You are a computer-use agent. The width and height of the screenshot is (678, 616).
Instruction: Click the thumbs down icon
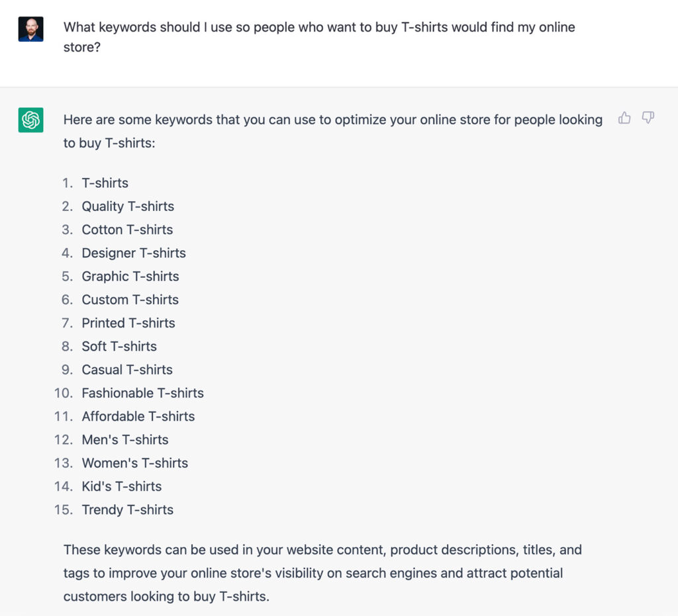tap(648, 118)
